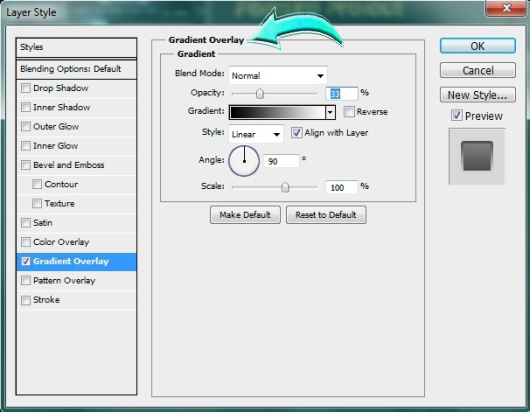The image size is (530, 412).
Task: Enable the Pattern Overlay checkbox
Action: [26, 281]
